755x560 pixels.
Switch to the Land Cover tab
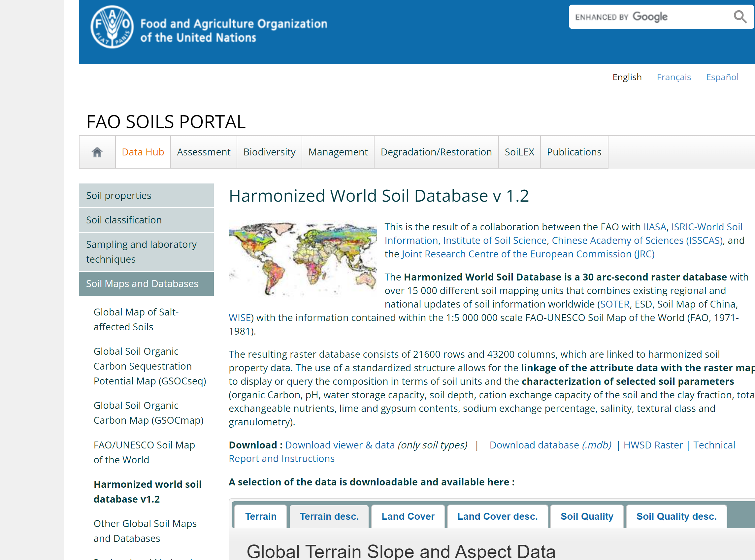[408, 516]
